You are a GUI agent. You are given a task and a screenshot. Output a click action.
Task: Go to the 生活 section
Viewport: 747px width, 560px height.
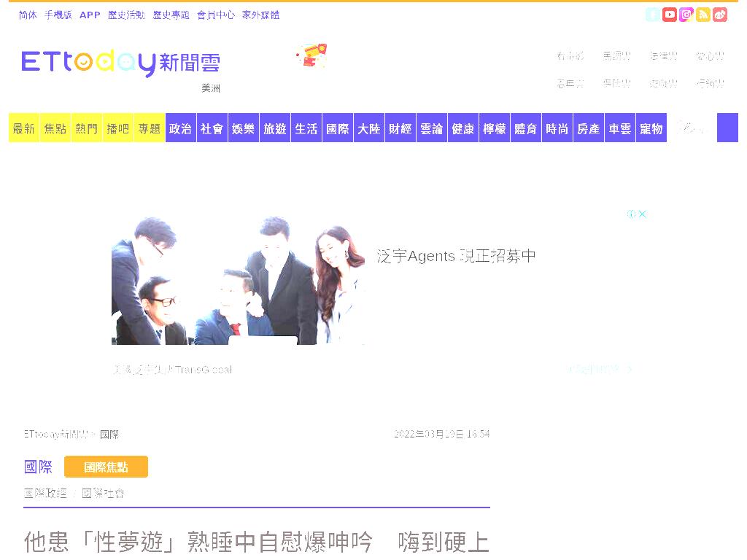tap(306, 128)
